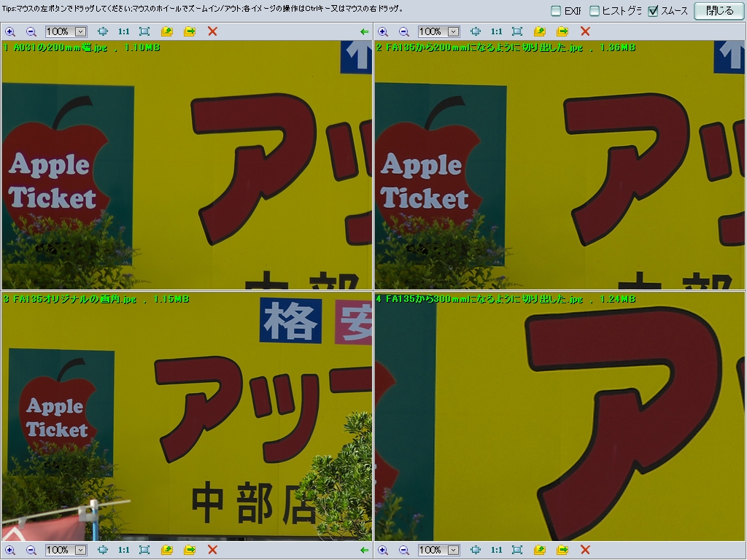Click the green left arrow above image 1
The image size is (747, 560).
pyautogui.click(x=365, y=31)
